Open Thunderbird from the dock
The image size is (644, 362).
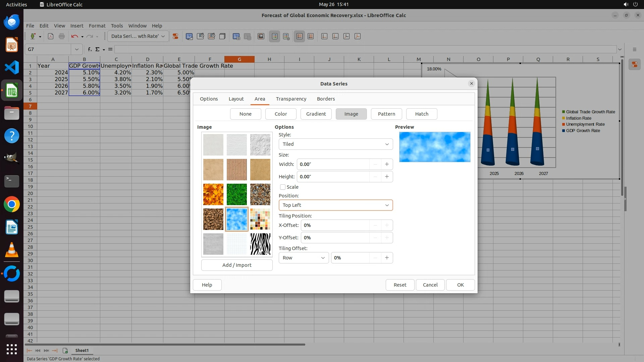point(12,22)
